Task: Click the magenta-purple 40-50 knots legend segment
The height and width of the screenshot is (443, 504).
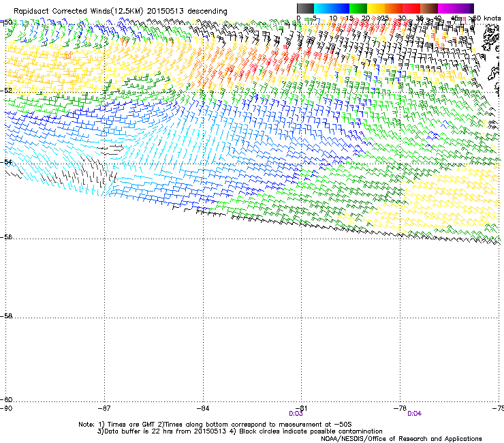Action: 456,8
